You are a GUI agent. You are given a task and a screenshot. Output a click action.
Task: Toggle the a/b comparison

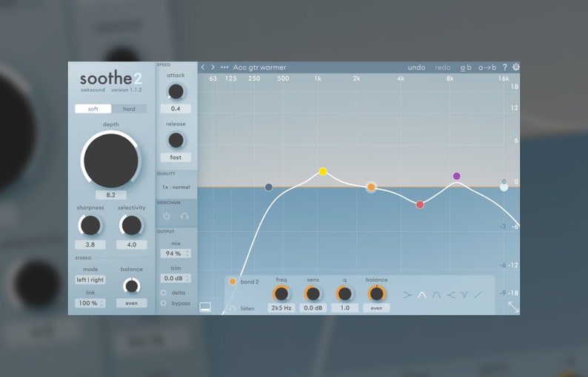(x=466, y=67)
